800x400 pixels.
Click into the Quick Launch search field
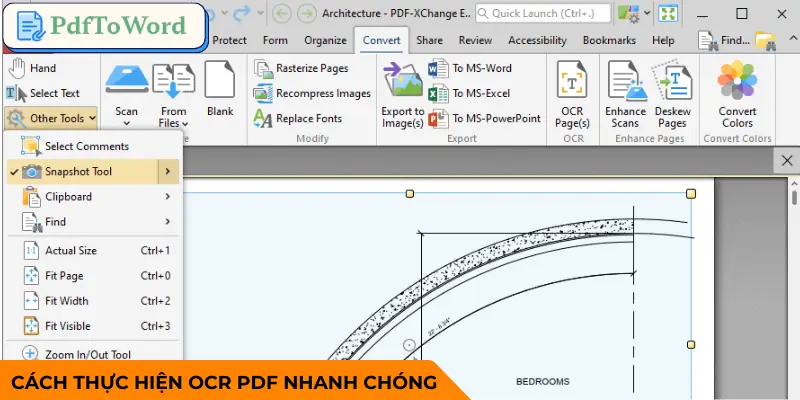[543, 13]
